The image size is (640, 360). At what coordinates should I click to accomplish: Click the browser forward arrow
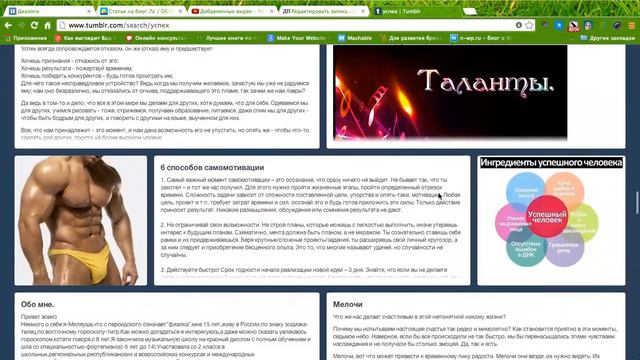tap(21, 25)
